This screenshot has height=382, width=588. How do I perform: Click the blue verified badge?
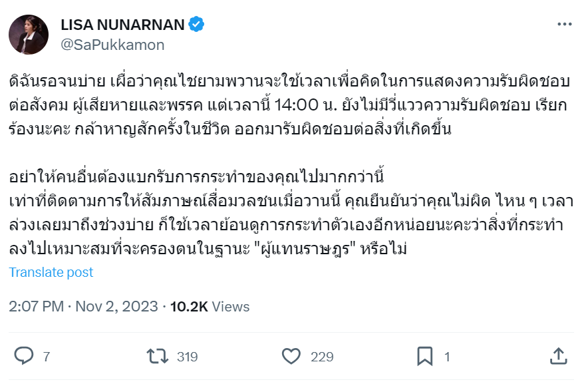click(197, 25)
